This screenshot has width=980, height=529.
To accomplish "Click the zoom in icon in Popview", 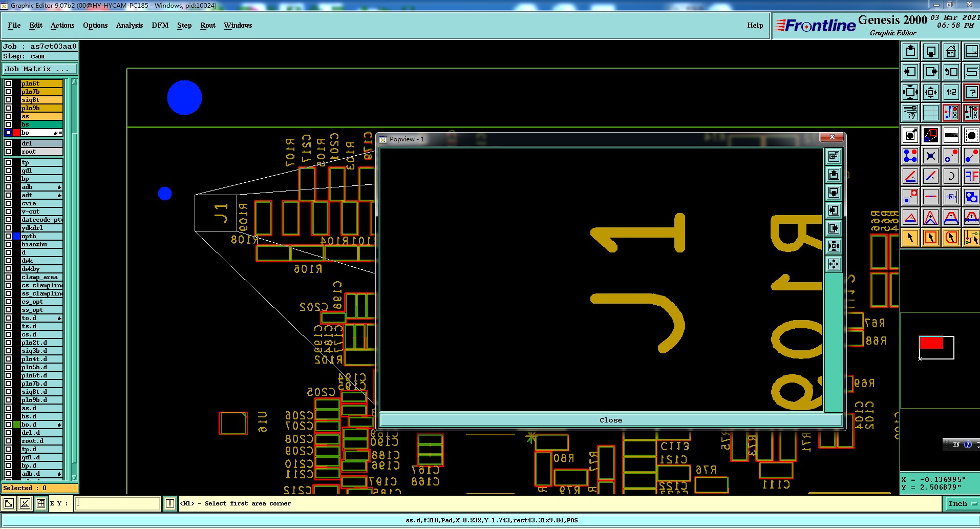I will 834,246.
